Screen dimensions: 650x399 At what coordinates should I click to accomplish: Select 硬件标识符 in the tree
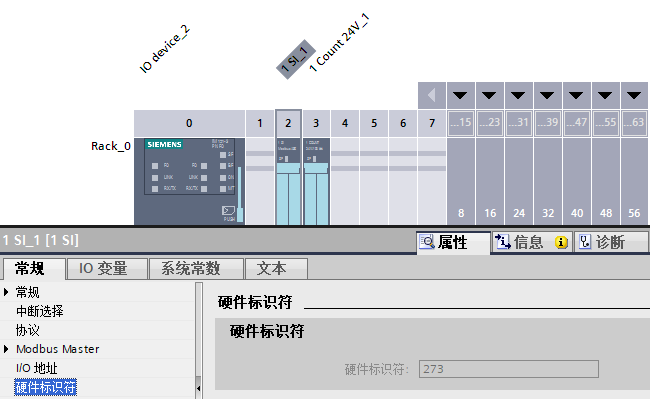[46, 387]
